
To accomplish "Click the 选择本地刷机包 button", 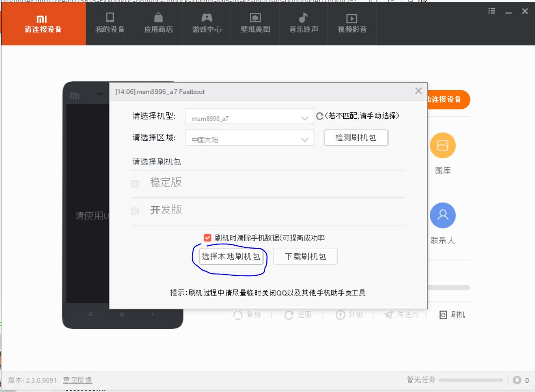I will (231, 256).
